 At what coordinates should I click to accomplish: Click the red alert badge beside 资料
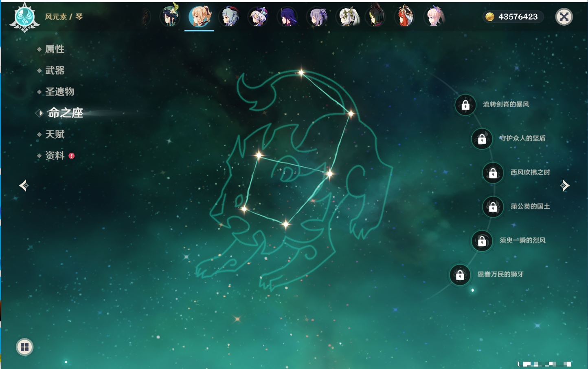(72, 156)
